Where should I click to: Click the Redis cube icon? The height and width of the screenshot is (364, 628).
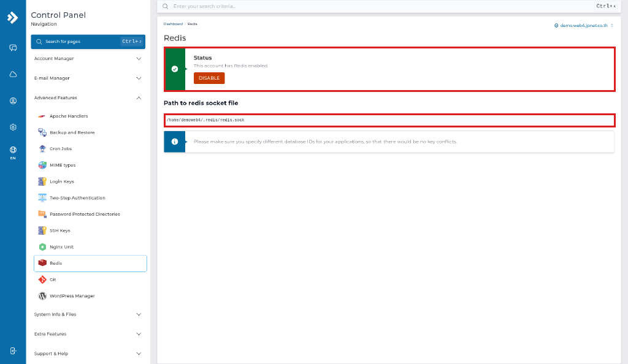[42, 264]
